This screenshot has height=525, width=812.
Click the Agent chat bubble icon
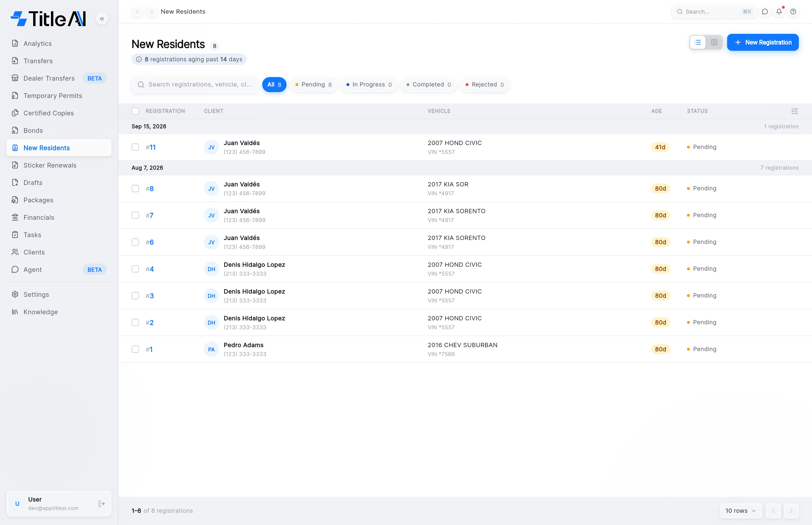pos(15,269)
